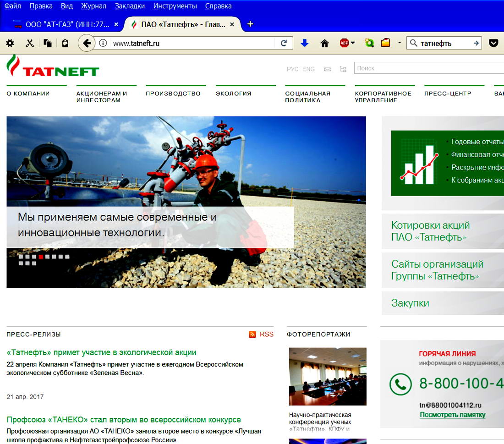504x444 pixels.
Task: Click the Tatneft logo
Action: point(53,66)
